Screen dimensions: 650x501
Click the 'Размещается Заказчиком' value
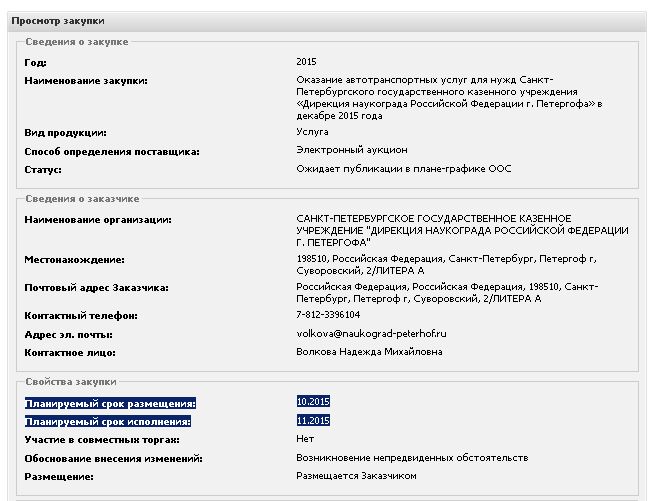pyautogui.click(x=356, y=476)
